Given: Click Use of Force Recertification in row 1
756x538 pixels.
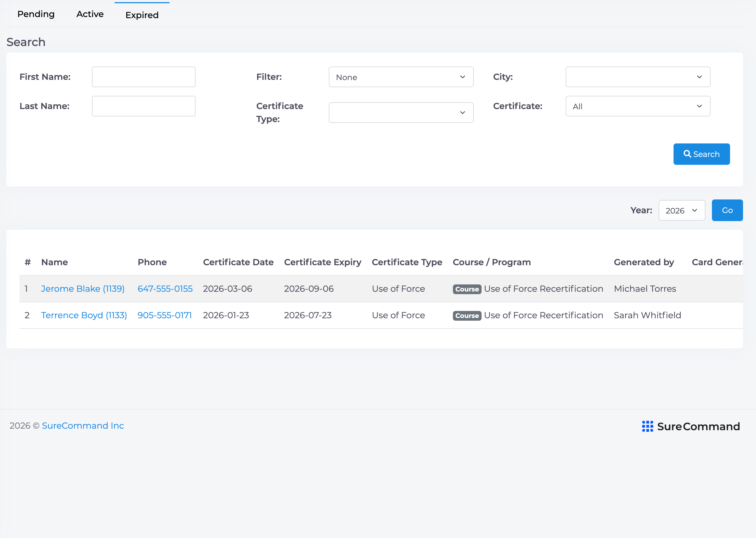Looking at the screenshot, I should (543, 289).
